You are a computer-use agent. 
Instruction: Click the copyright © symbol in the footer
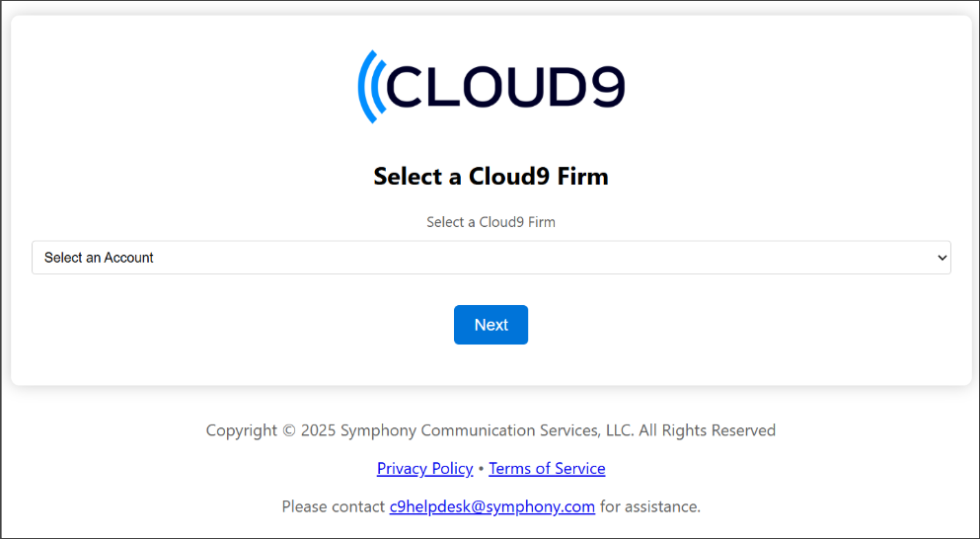click(x=289, y=430)
